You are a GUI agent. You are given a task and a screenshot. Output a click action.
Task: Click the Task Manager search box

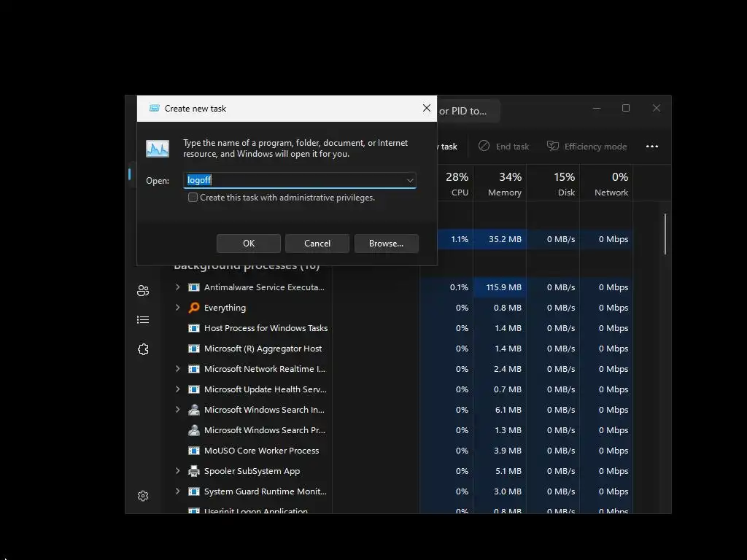(x=469, y=111)
